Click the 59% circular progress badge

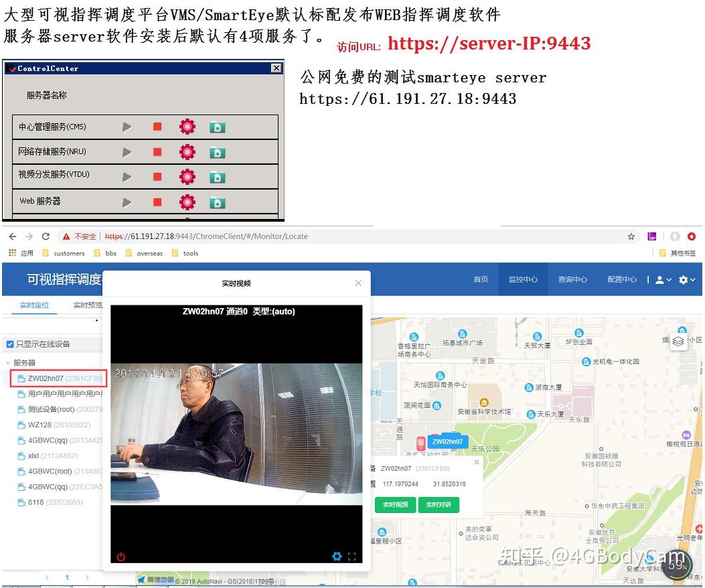point(676,565)
